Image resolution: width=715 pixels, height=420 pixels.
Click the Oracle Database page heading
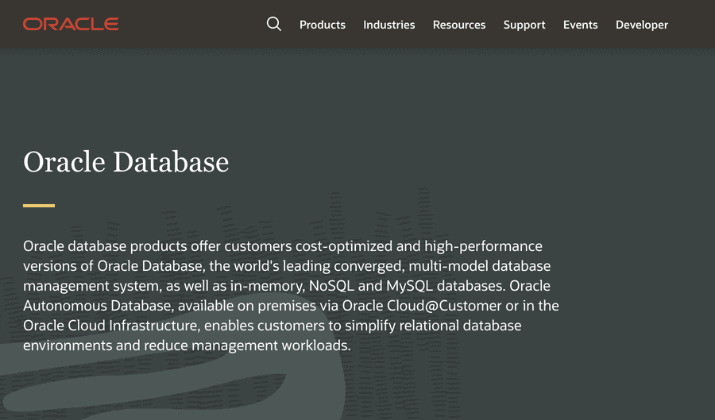(x=126, y=162)
